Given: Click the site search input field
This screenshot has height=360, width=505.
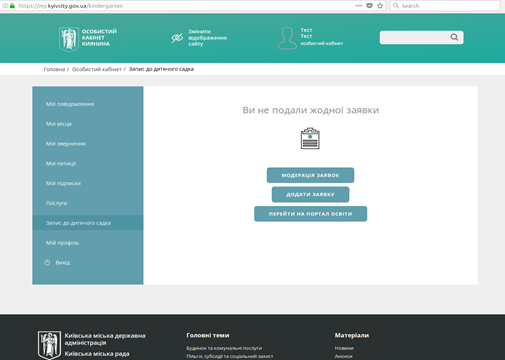Looking at the screenshot, I should pyautogui.click(x=415, y=37).
